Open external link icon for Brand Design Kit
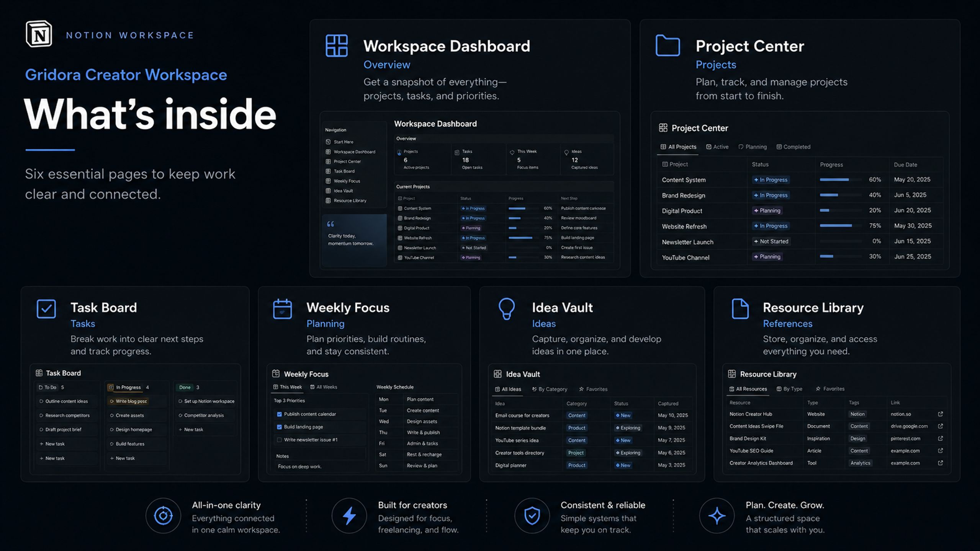The width and height of the screenshot is (980, 551). [x=940, y=439]
